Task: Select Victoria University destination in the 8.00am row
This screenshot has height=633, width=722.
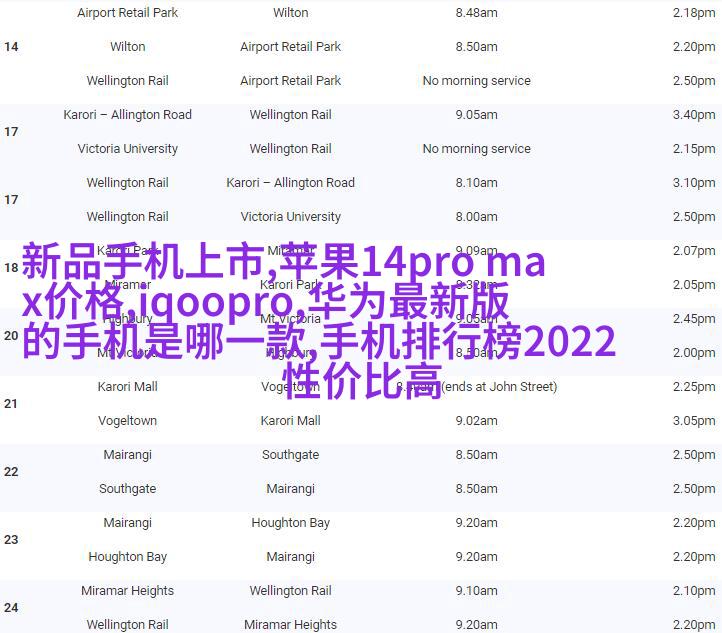Action: tap(291, 217)
